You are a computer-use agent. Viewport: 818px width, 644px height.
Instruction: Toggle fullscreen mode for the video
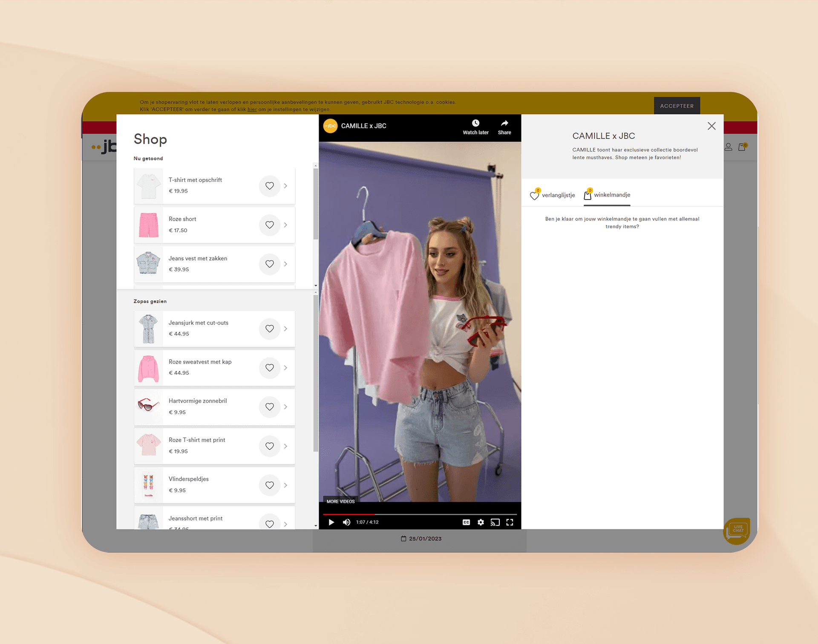[511, 523]
